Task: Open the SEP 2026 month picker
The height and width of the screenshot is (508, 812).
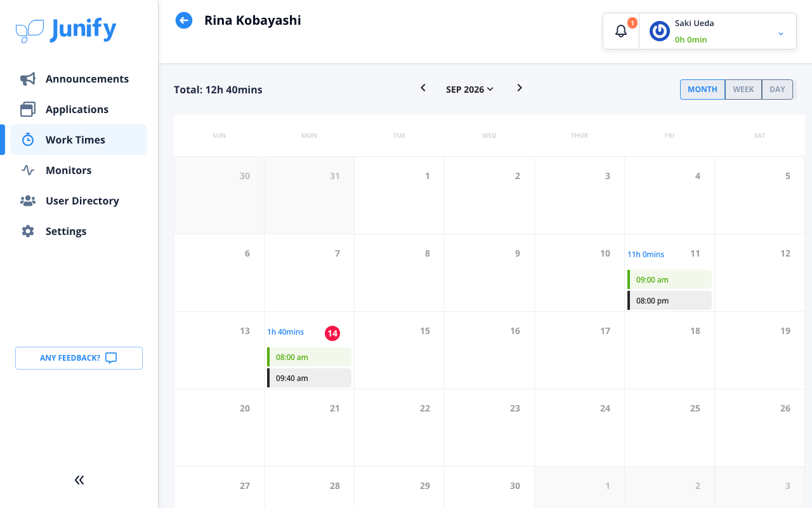Action: point(469,90)
